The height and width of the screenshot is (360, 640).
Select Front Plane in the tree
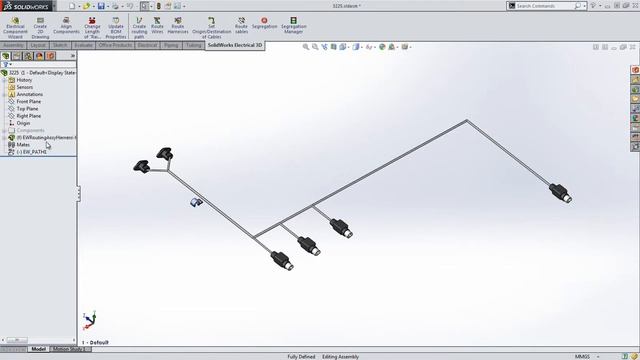point(29,102)
